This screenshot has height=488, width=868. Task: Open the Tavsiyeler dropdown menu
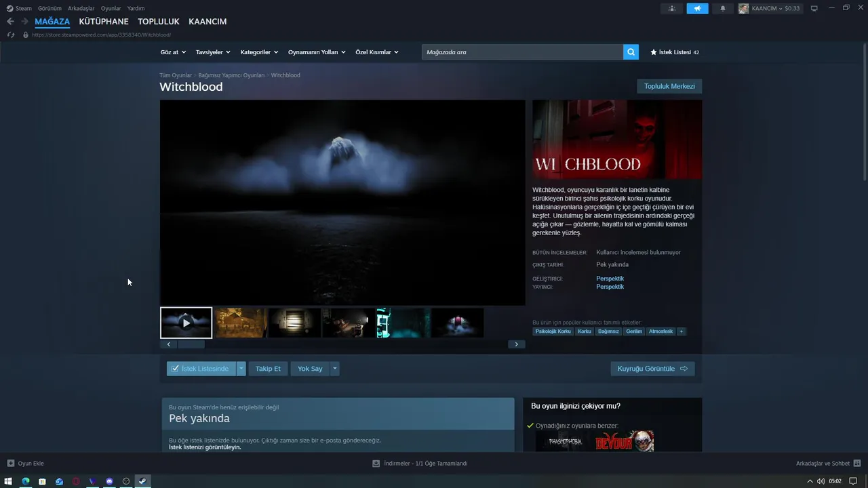click(x=213, y=52)
